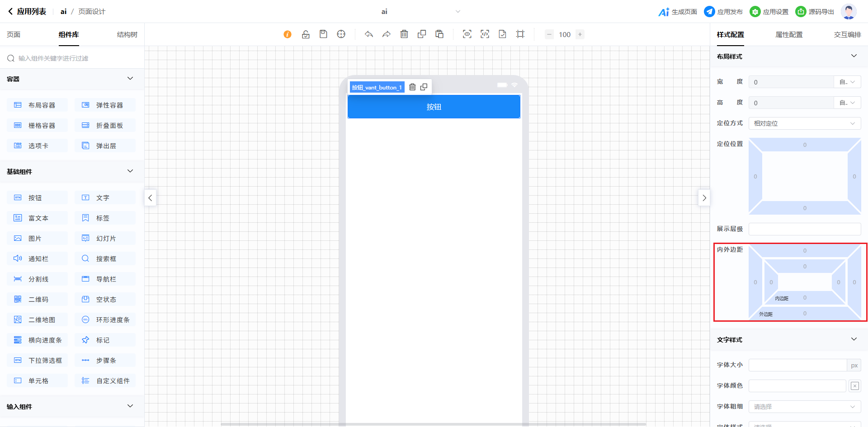Click the redo arrow icon

[387, 34]
